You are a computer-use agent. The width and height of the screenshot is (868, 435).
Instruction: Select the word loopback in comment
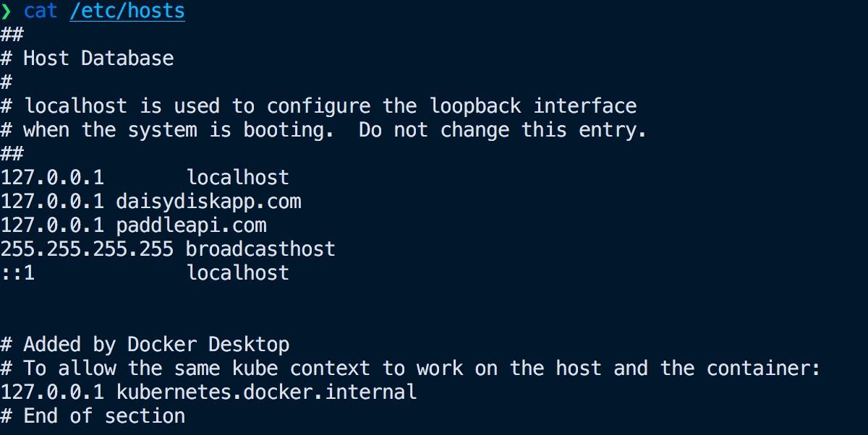(475, 107)
